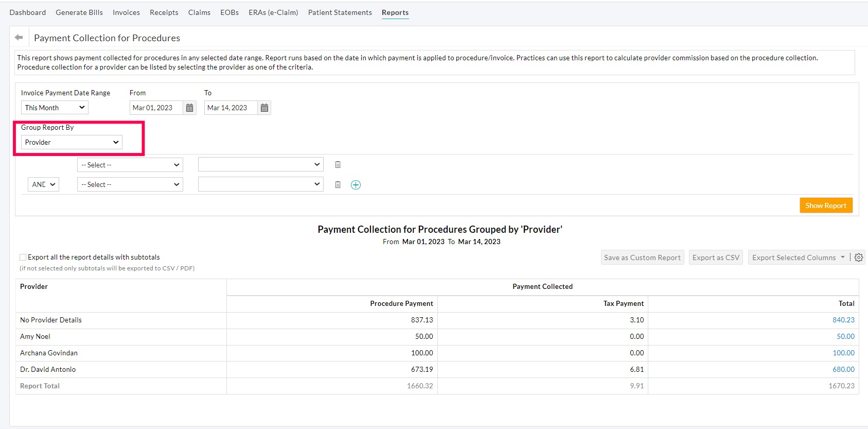Click Save as Custom Report

tap(642, 258)
